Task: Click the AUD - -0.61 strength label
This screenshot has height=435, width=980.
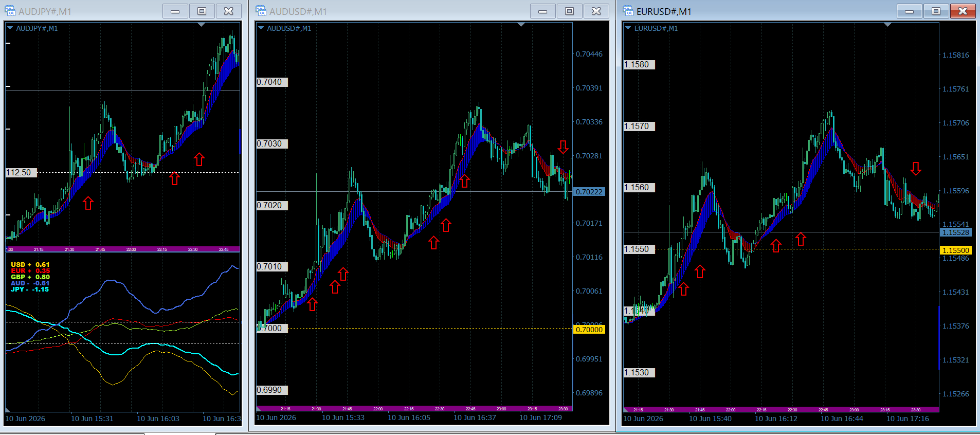Action: pyautogui.click(x=30, y=283)
